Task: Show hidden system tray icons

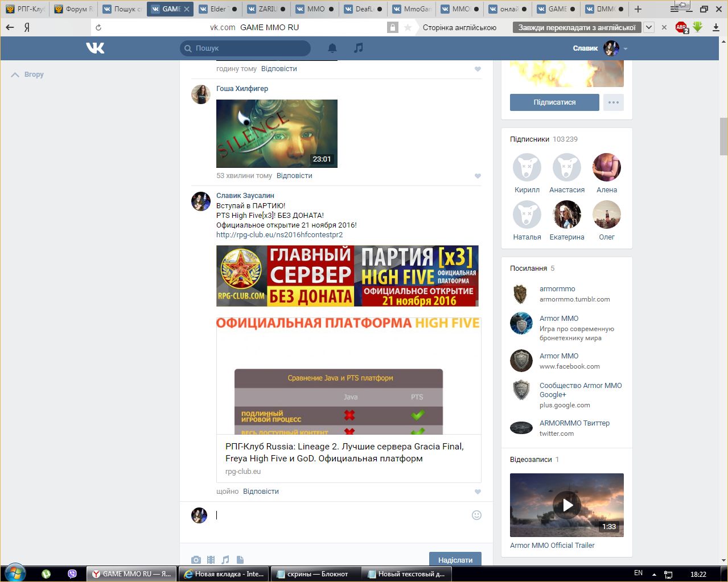Action: (655, 574)
